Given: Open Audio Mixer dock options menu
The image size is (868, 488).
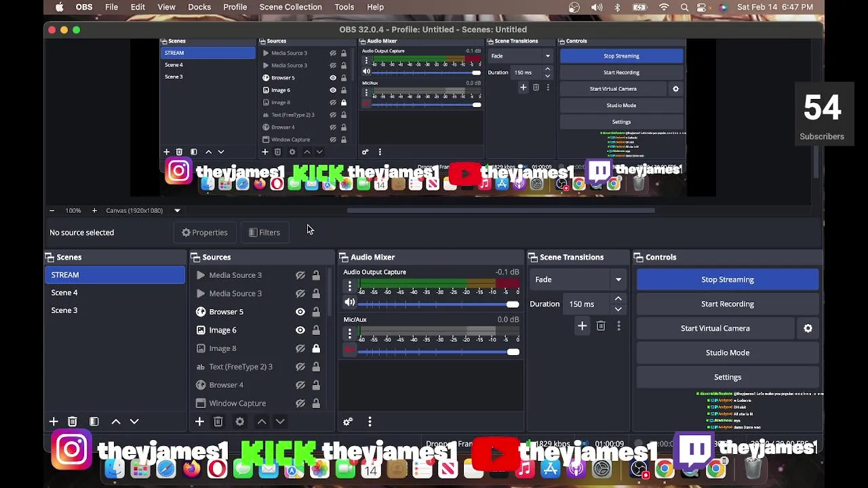Looking at the screenshot, I should tap(370, 422).
